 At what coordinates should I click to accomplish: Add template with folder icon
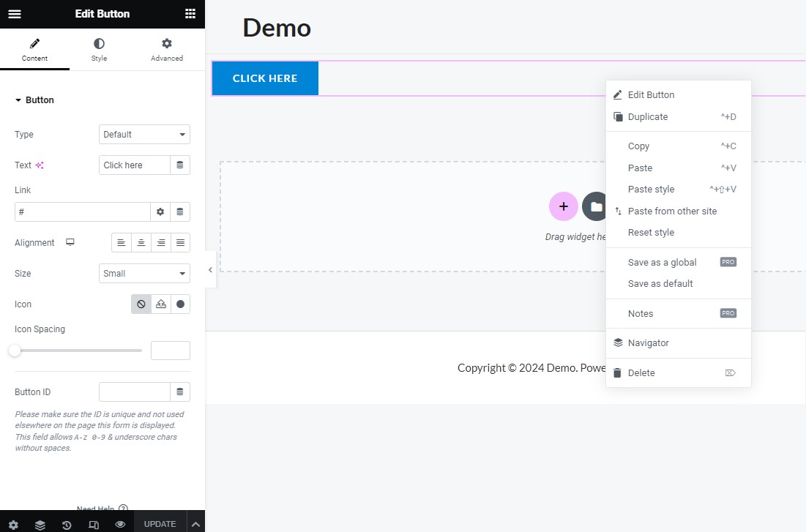coord(595,206)
